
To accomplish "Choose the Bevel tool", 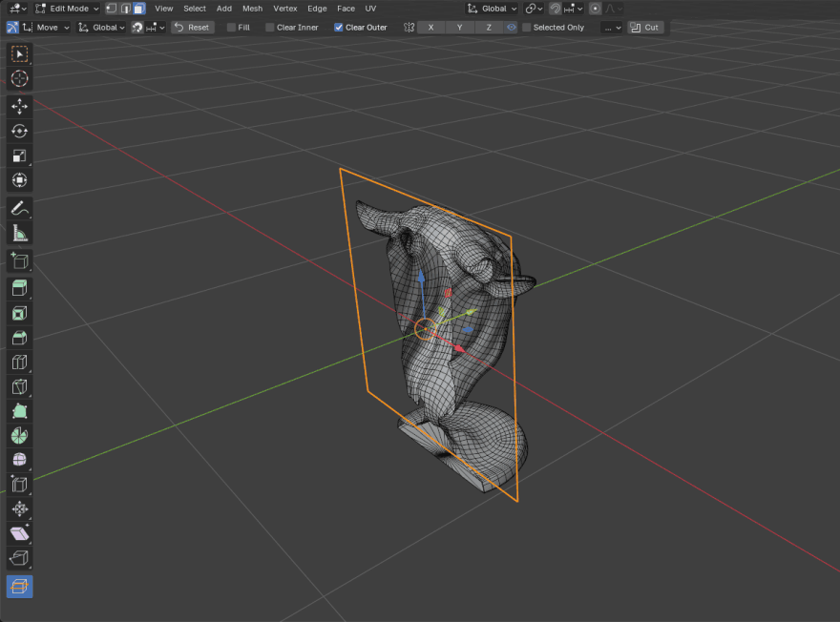I will point(19,338).
